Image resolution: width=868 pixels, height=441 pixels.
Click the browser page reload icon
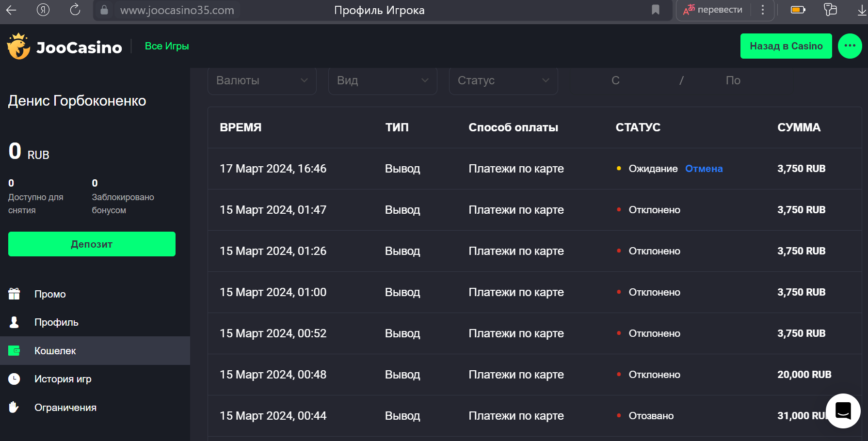pos(75,10)
